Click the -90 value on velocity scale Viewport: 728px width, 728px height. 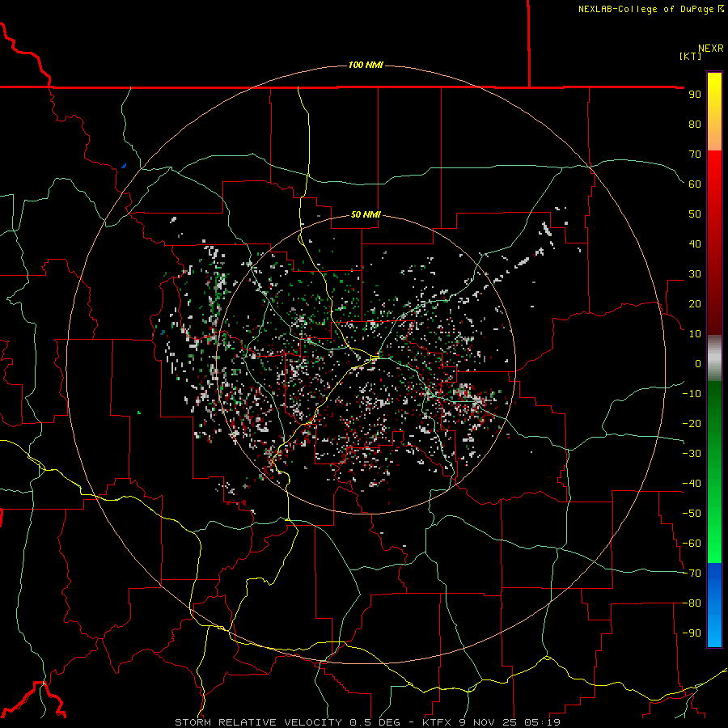click(692, 633)
